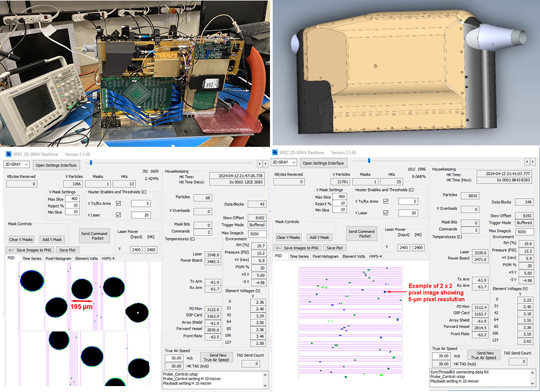The width and height of the screenshot is (540, 392).
Task: Select the Element Volts tab
Action: [x=86, y=258]
